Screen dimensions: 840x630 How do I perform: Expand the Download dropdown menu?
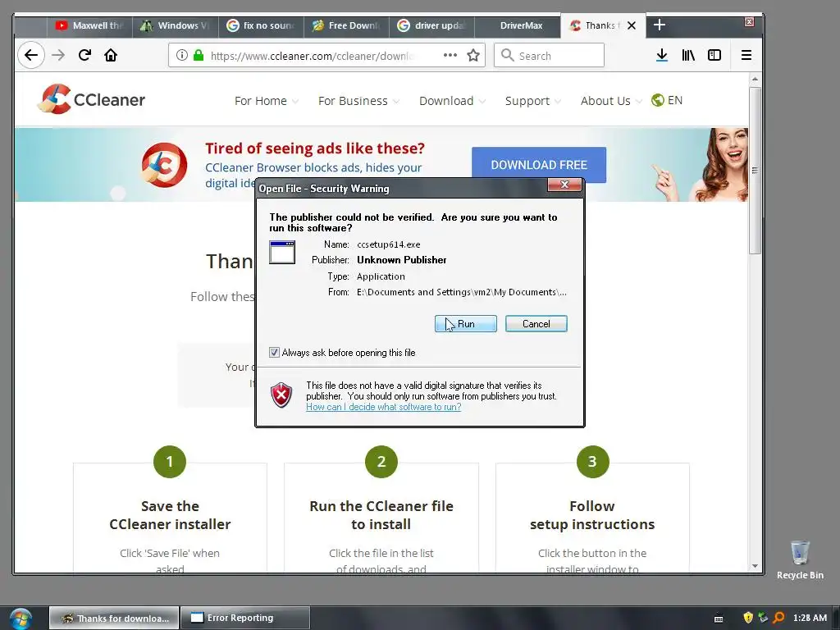(x=452, y=101)
